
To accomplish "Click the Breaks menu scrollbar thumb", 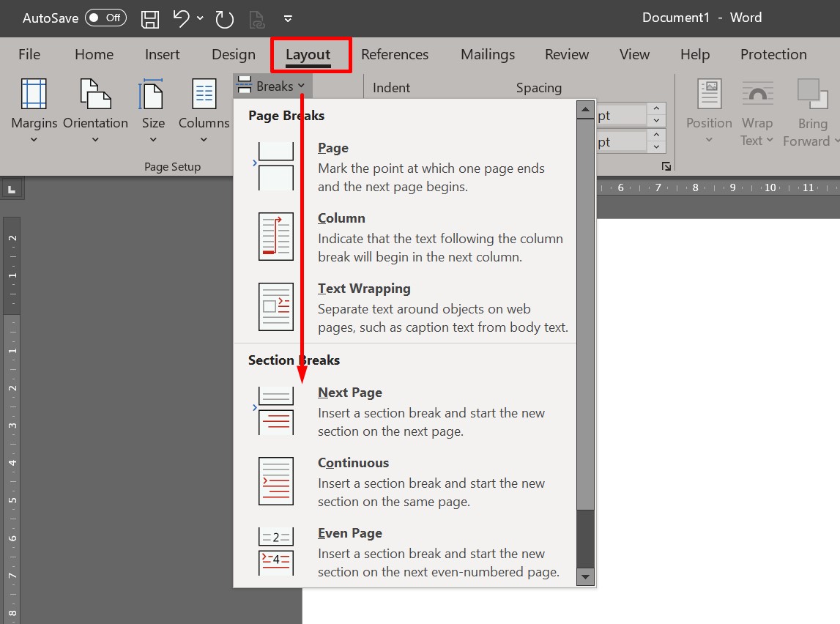I will click(x=585, y=314).
